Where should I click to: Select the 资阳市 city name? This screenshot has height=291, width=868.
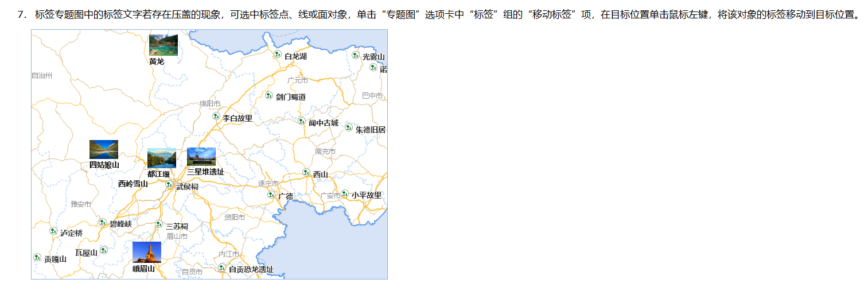pyautogui.click(x=235, y=217)
